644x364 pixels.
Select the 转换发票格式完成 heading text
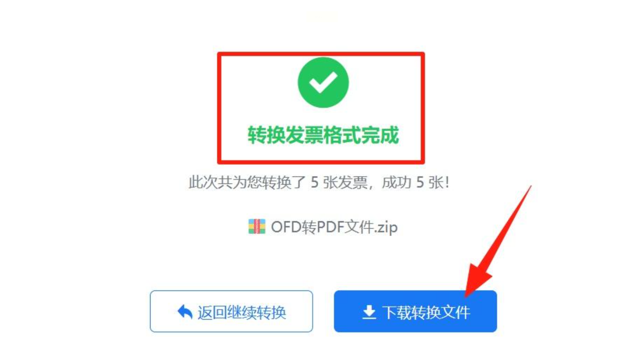[x=323, y=135]
